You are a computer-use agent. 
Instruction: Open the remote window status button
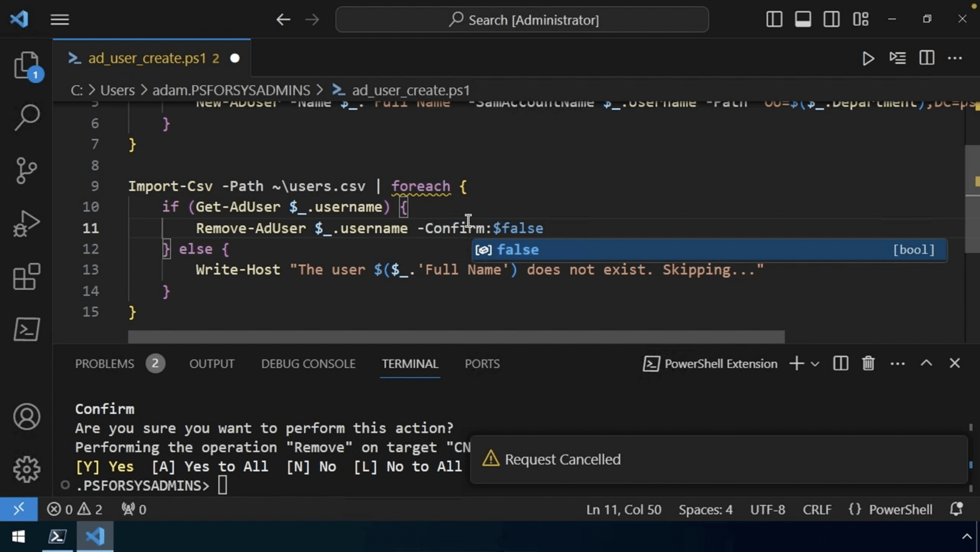[x=19, y=509]
